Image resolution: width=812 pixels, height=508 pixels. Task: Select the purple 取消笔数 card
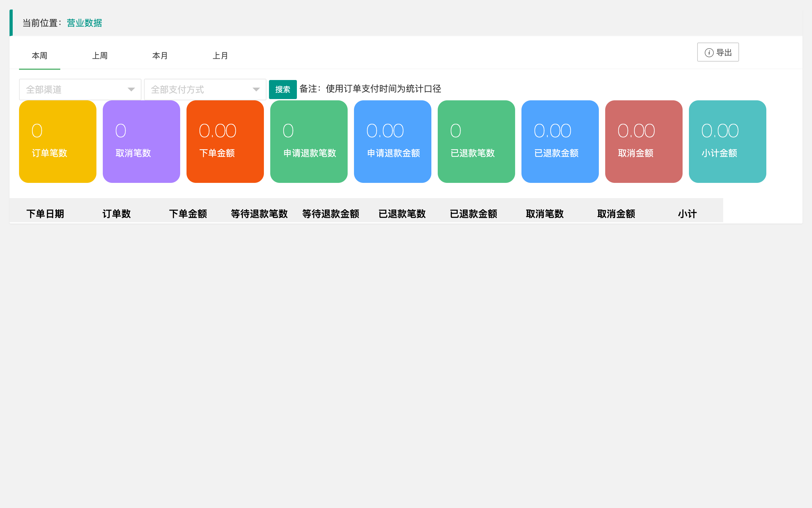pyautogui.click(x=141, y=142)
